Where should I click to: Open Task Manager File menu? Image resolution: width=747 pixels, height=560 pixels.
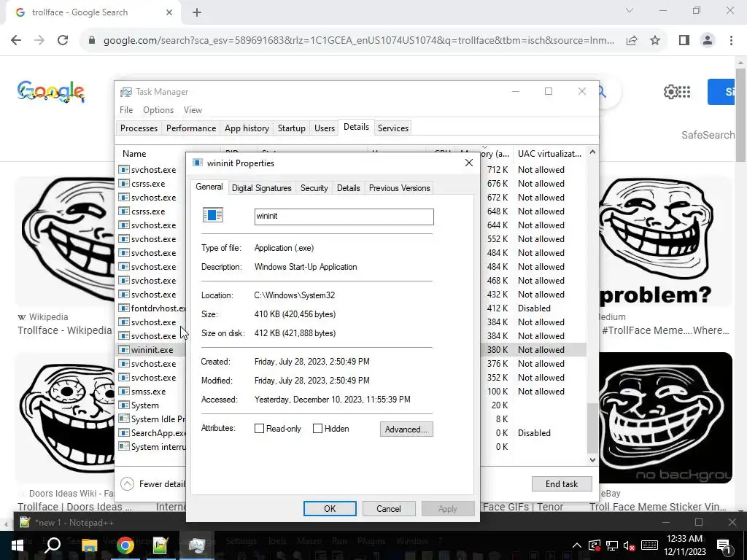click(126, 110)
